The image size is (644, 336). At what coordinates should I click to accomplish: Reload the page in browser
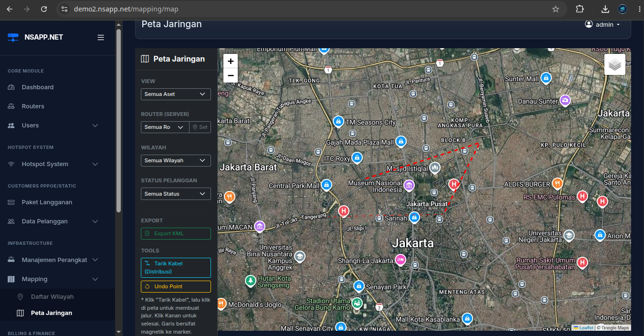click(44, 9)
